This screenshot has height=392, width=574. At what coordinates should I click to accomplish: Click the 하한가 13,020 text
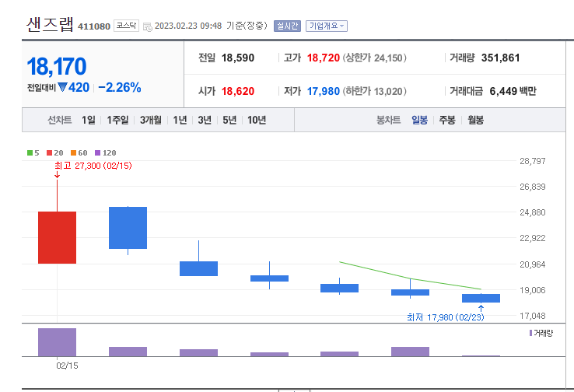click(374, 91)
